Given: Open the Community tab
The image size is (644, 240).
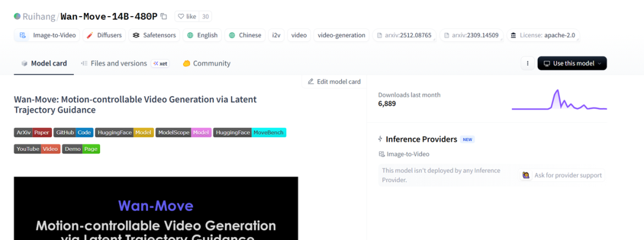Looking at the screenshot, I should [206, 63].
